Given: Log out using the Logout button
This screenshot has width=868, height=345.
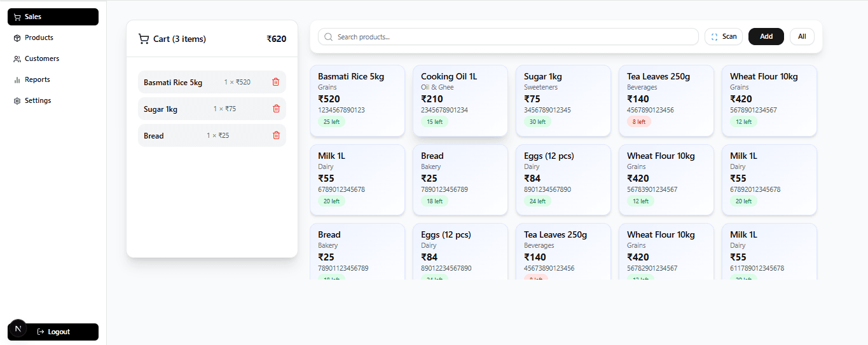Looking at the screenshot, I should (53, 332).
